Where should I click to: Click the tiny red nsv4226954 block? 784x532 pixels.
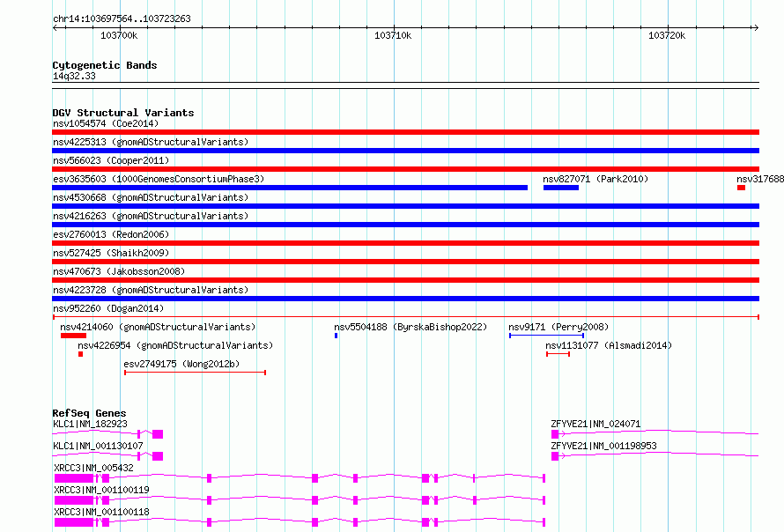click(80, 354)
